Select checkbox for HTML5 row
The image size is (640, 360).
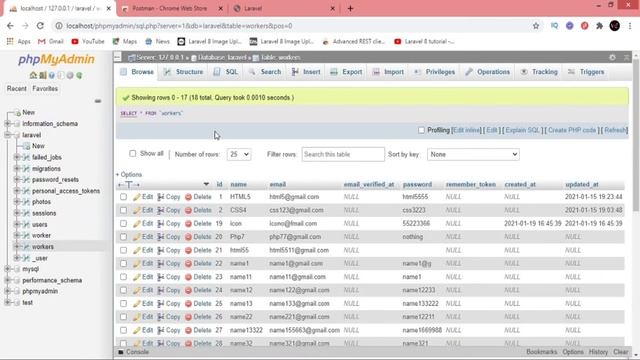click(x=123, y=197)
